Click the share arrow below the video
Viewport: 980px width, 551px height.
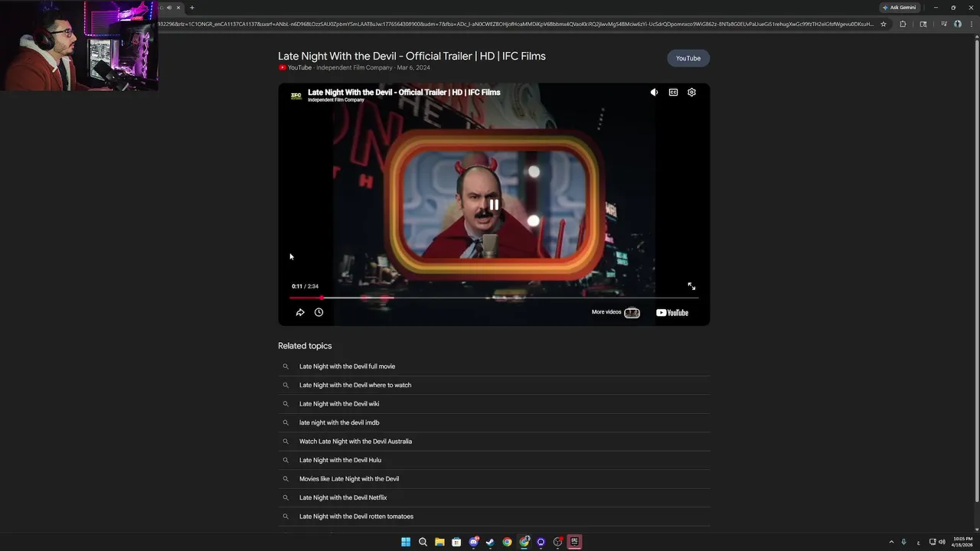[x=300, y=312]
